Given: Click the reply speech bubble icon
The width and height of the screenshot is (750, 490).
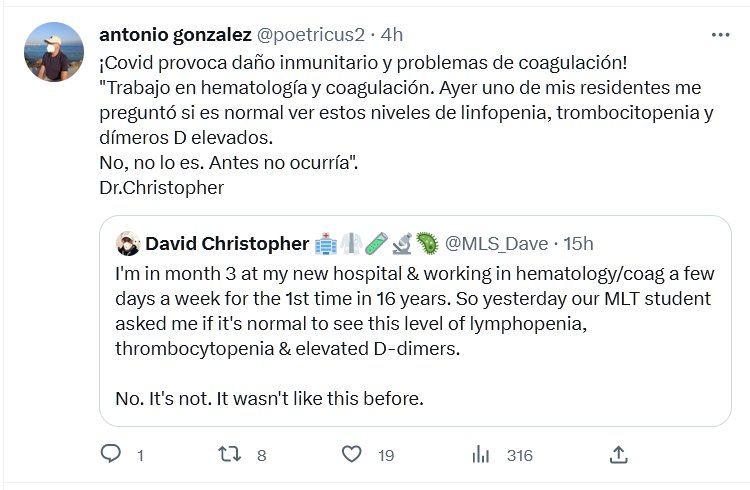Looking at the screenshot, I should click(111, 454).
